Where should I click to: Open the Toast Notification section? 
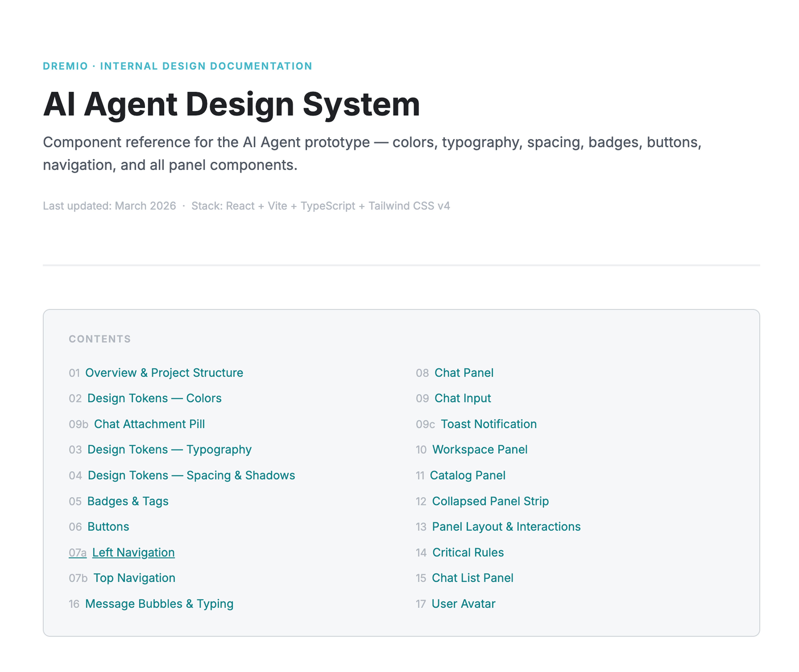coord(489,424)
